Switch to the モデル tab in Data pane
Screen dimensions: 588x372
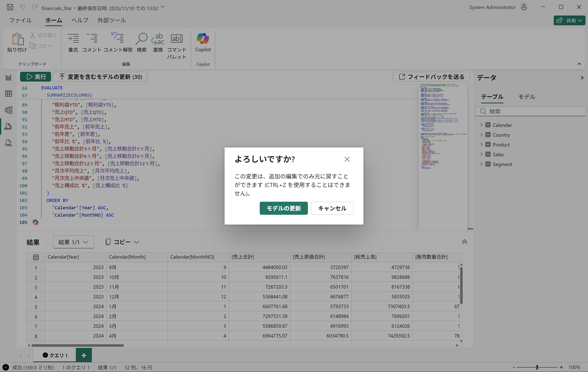coord(527,97)
